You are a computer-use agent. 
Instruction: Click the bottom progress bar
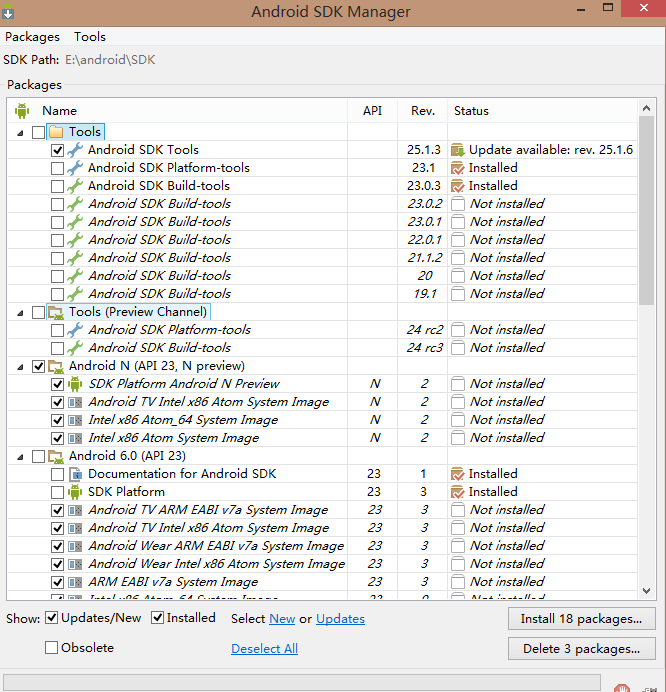coord(302,682)
